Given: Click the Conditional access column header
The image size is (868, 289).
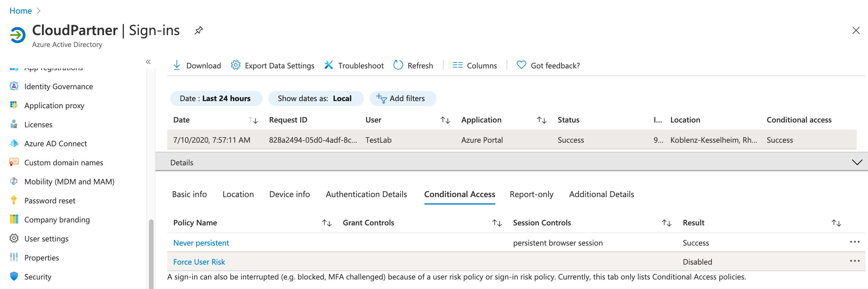Looking at the screenshot, I should [x=799, y=120].
